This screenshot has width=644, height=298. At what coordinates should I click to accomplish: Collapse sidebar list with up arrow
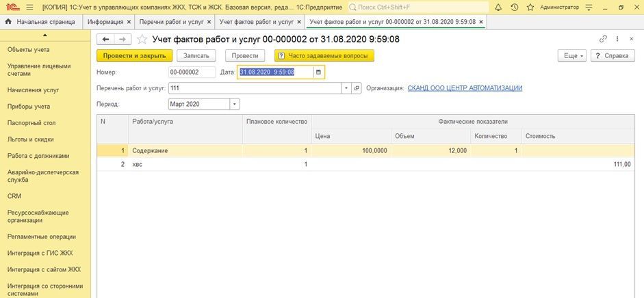[44, 36]
